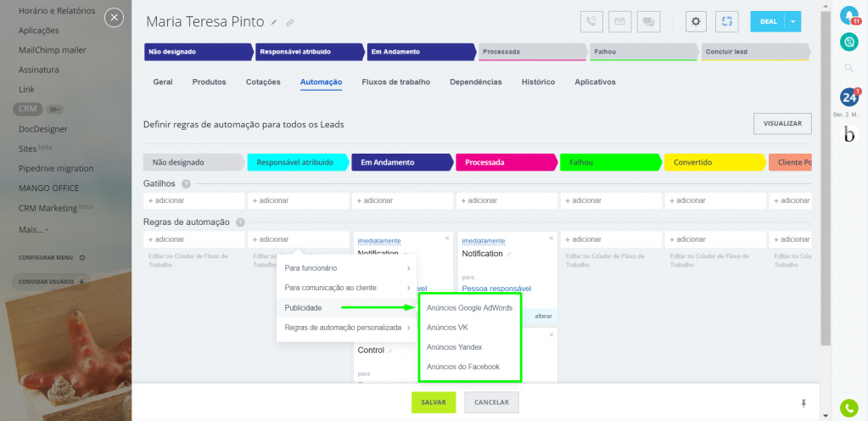Set lead stage to Processada
This screenshot has width=868, height=421.
click(x=531, y=52)
